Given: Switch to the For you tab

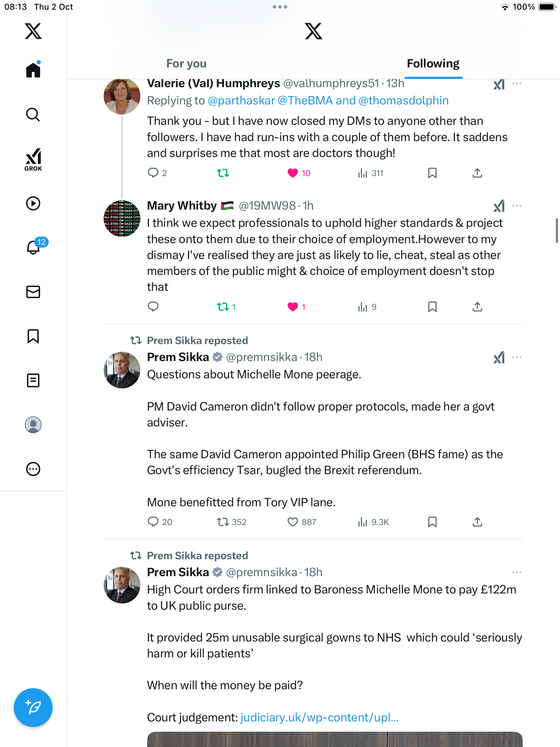Looking at the screenshot, I should tap(186, 64).
